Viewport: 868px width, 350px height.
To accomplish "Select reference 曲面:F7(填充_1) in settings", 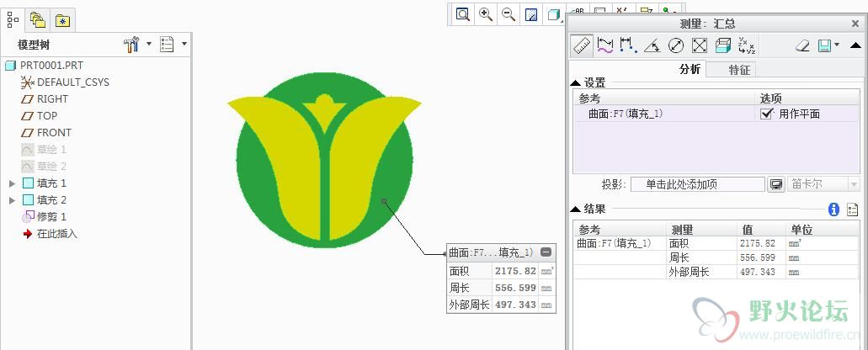I will tap(626, 114).
